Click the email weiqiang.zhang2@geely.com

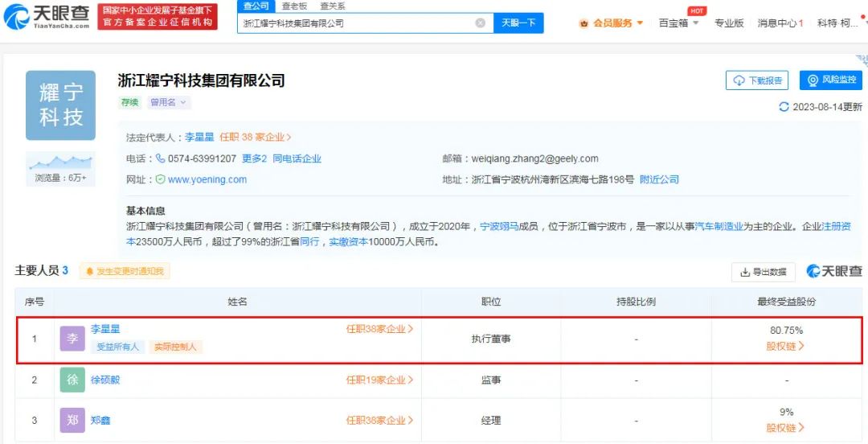click(x=534, y=158)
